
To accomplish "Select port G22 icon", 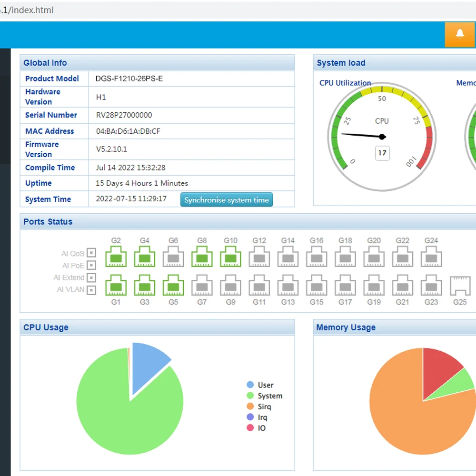I will tap(403, 257).
